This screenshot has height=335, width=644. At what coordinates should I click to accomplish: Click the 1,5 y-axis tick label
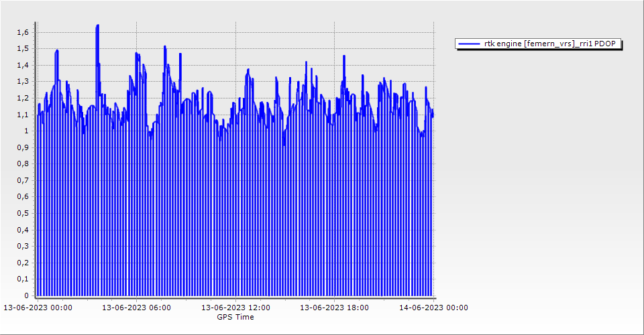(23, 49)
